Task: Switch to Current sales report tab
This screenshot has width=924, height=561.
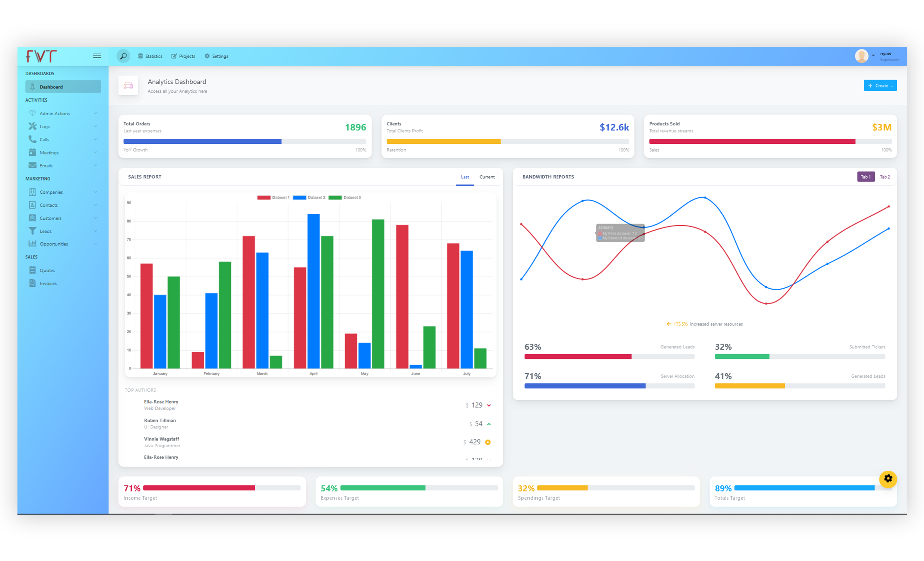Action: click(487, 177)
